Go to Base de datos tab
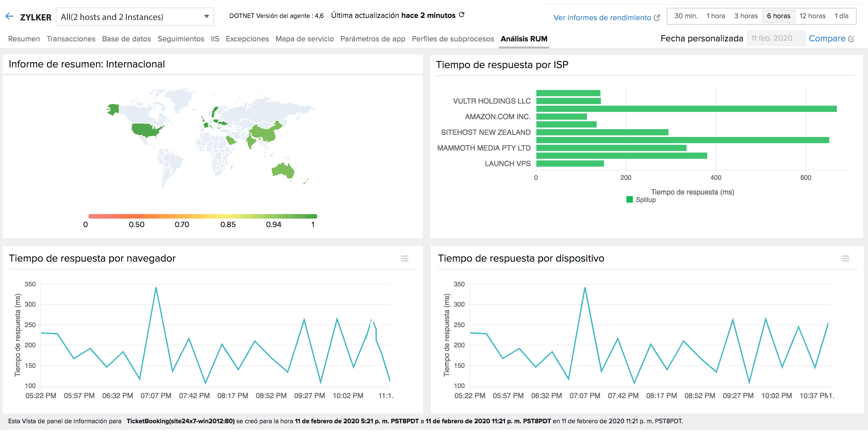This screenshot has width=868, height=434. click(x=127, y=39)
